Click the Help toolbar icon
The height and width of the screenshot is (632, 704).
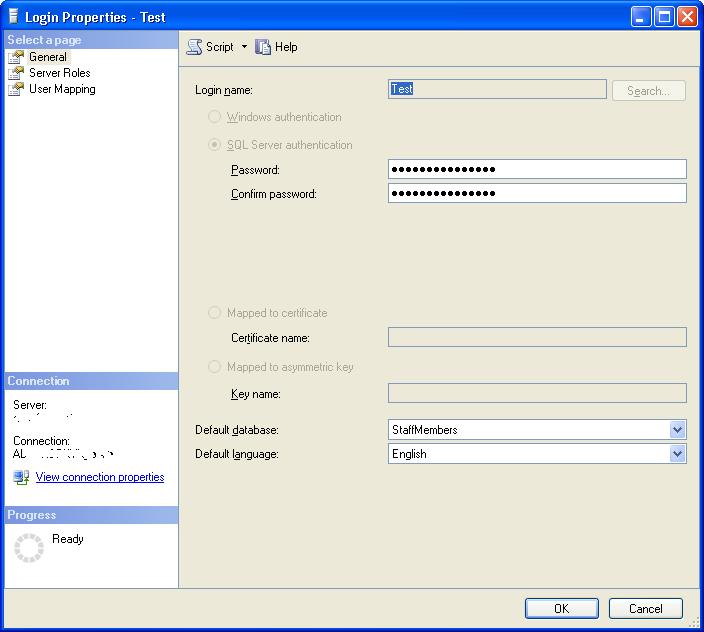(x=264, y=47)
